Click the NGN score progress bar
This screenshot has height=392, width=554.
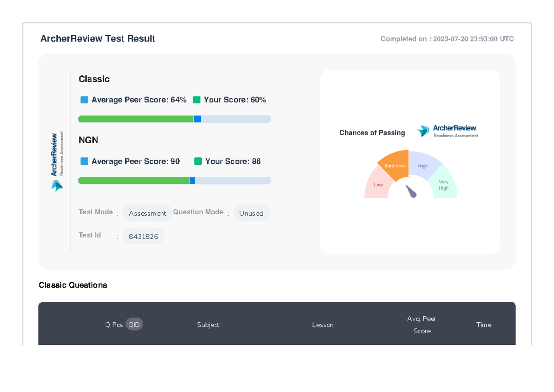click(174, 181)
